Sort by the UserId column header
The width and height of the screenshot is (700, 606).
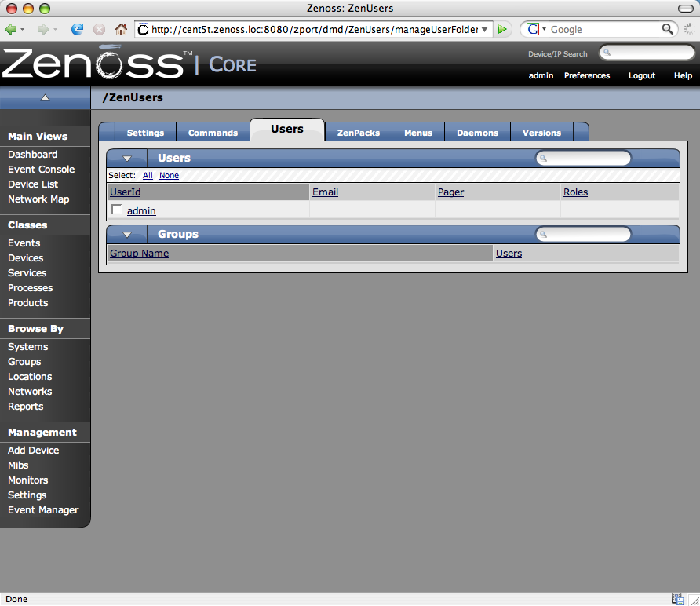point(125,192)
